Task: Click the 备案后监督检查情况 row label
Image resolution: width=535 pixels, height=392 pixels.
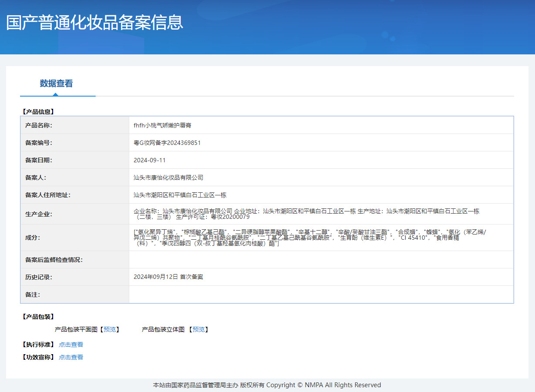Action: (54, 260)
